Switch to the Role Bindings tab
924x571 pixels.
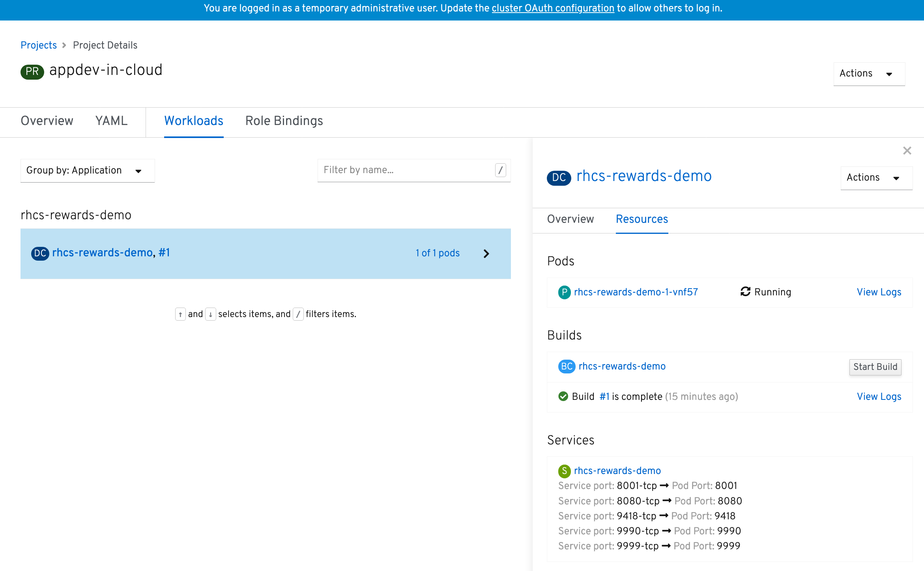(284, 121)
